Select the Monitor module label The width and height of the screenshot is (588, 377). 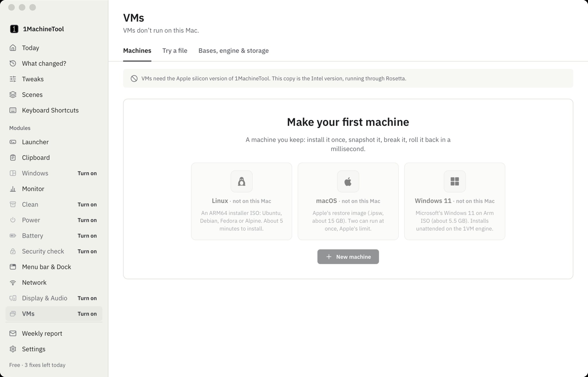pos(33,189)
